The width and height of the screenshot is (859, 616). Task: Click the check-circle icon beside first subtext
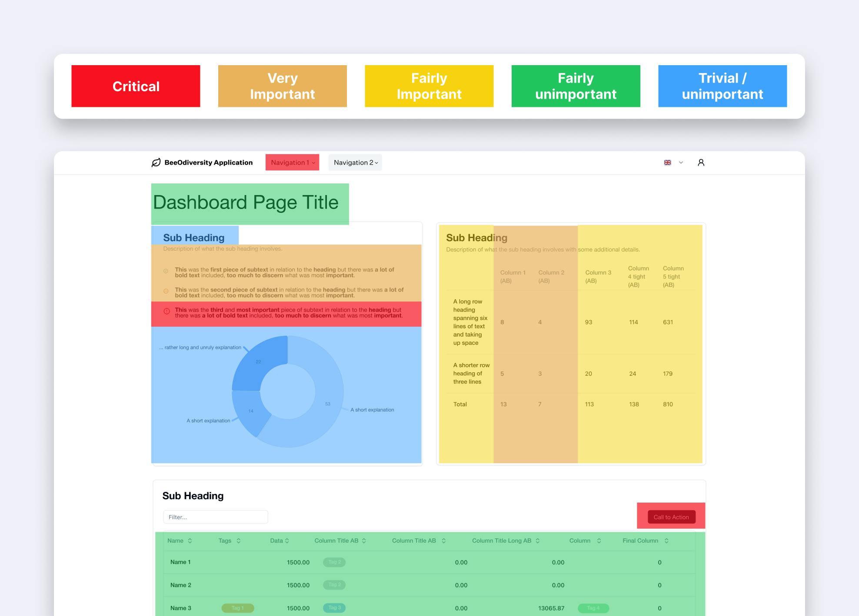pos(166,271)
